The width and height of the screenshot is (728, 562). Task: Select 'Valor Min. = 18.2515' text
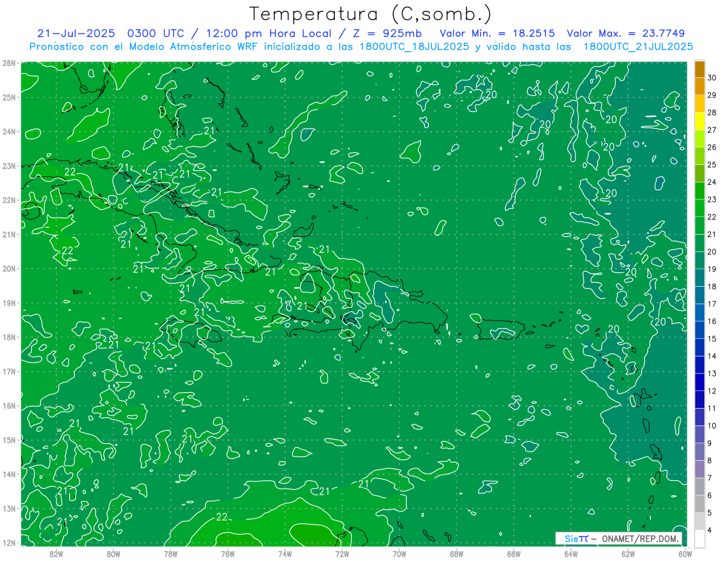497,33
